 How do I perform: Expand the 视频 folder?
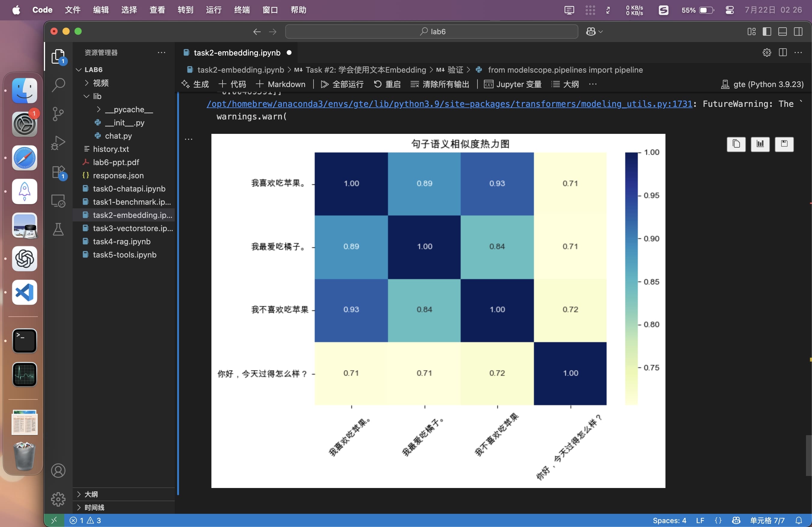100,83
